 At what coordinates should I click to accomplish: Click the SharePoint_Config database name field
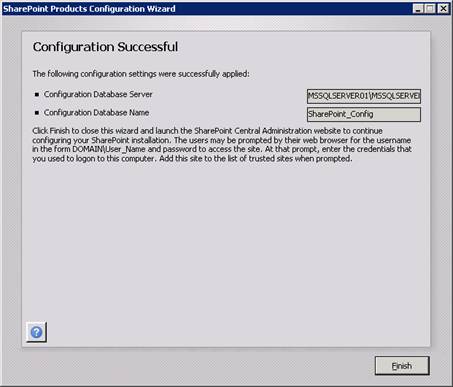pyautogui.click(x=364, y=114)
